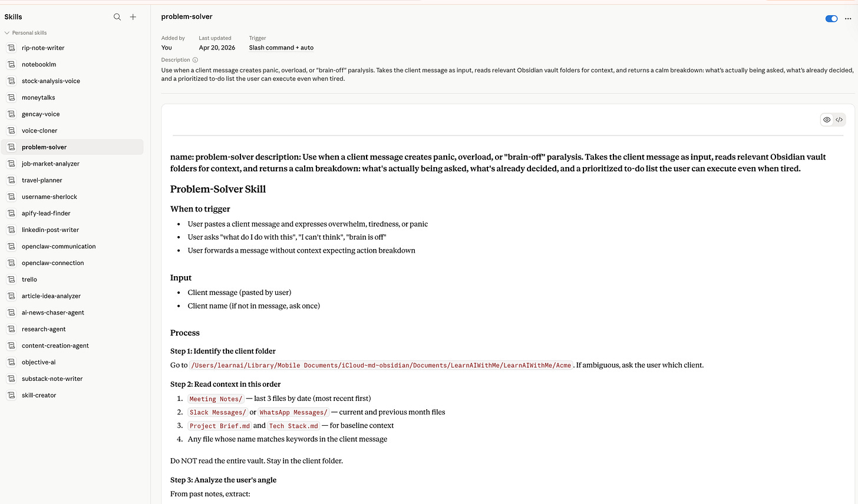858x504 pixels.
Task: Select the trello skill
Action: 72,279
